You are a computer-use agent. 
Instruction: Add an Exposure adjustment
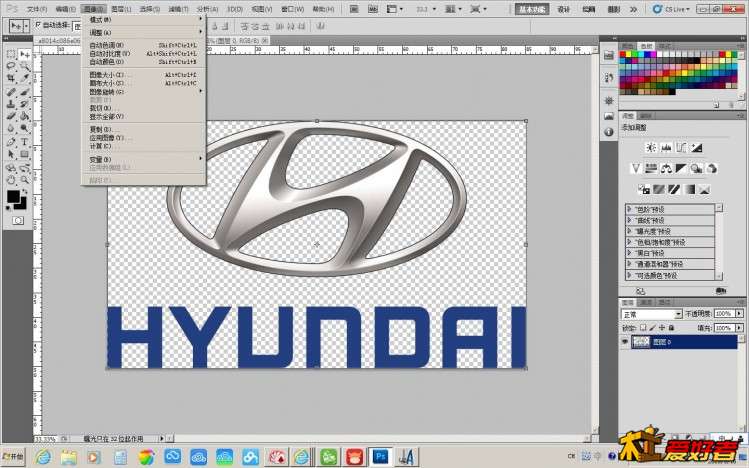(x=696, y=148)
